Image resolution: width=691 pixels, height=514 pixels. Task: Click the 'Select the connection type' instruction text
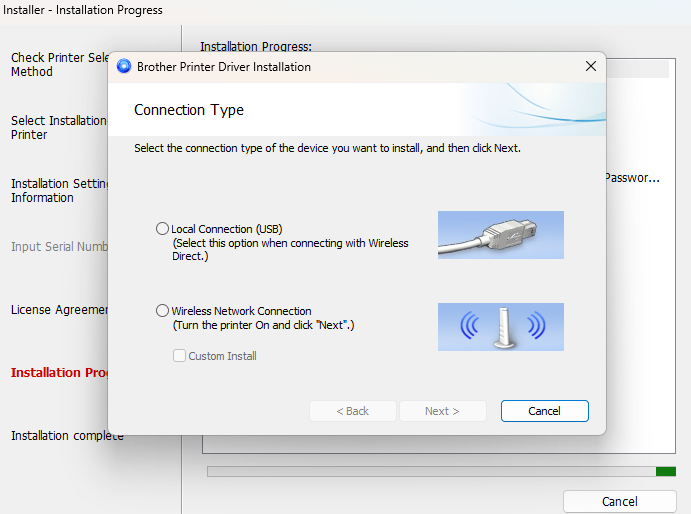point(327,148)
